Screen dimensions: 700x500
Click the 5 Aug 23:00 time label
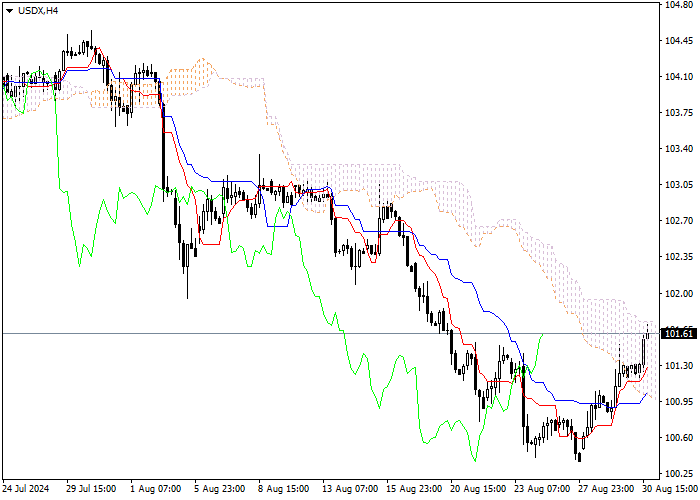pos(220,489)
